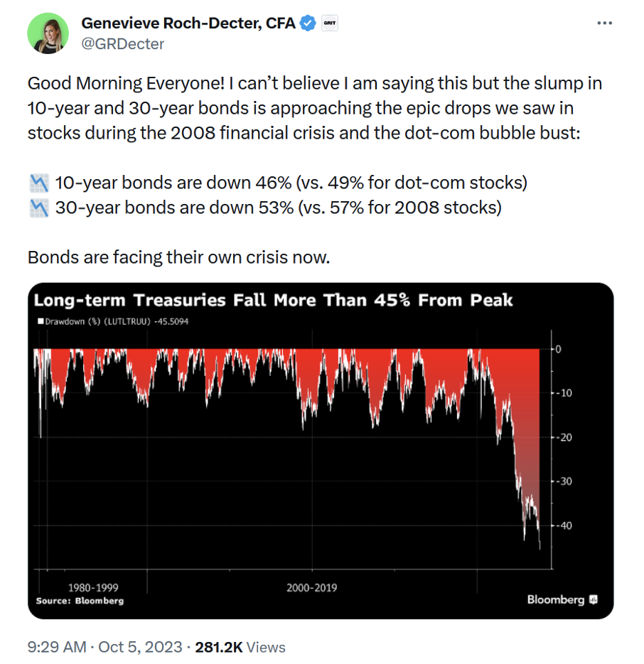The height and width of the screenshot is (664, 644).
Task: Open the three-dot more options menu
Action: coord(604,23)
